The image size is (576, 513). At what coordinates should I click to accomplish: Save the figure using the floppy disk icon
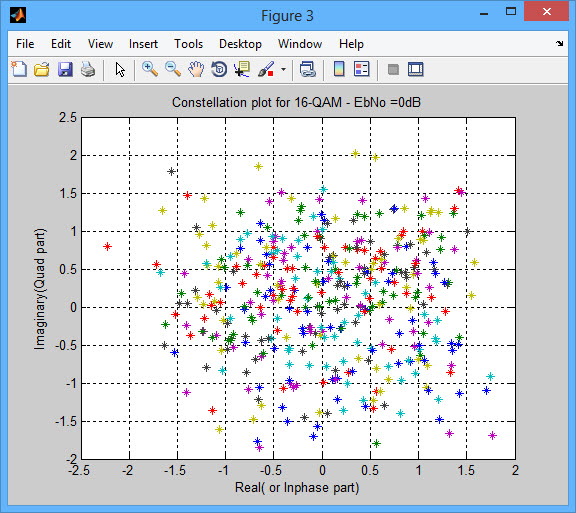(x=65, y=69)
